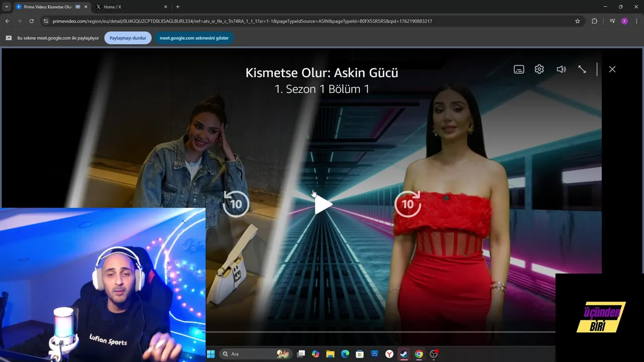The image size is (644, 362).
Task: Reload the Prime Video page
Action: coord(32,21)
